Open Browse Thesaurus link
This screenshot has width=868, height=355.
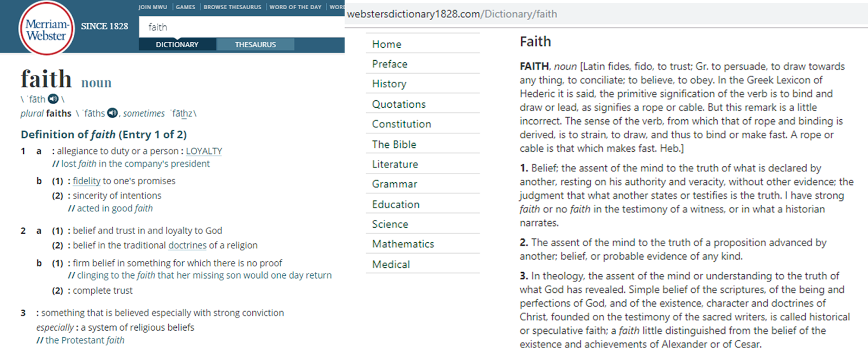[x=232, y=7]
